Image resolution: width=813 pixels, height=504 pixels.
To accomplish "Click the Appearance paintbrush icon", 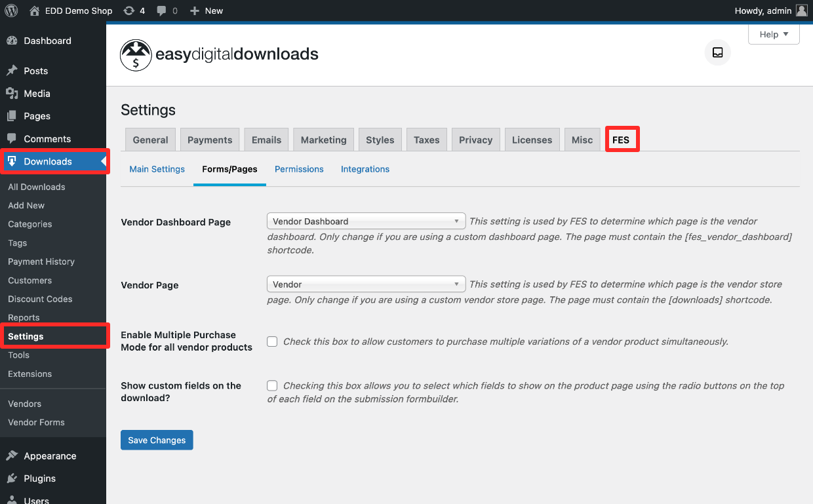I will pyautogui.click(x=12, y=456).
